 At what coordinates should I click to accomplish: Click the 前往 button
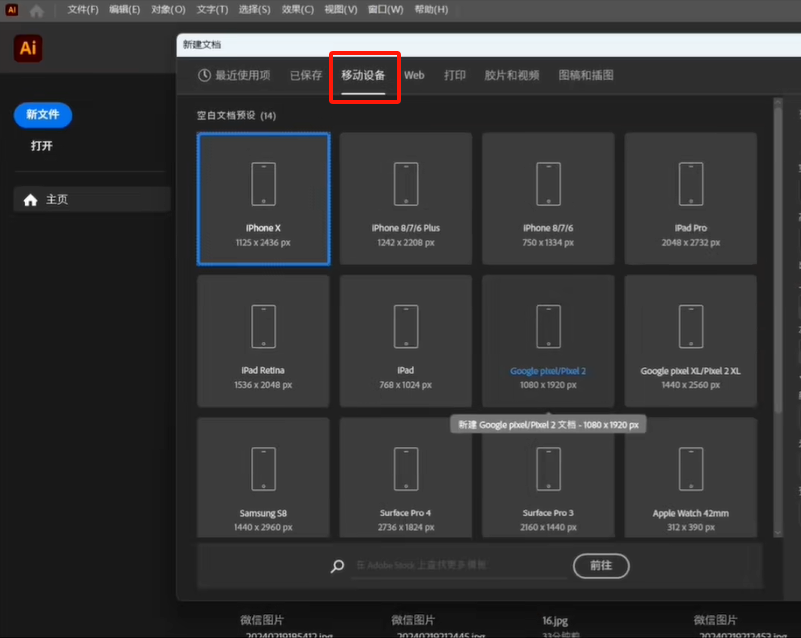point(601,566)
